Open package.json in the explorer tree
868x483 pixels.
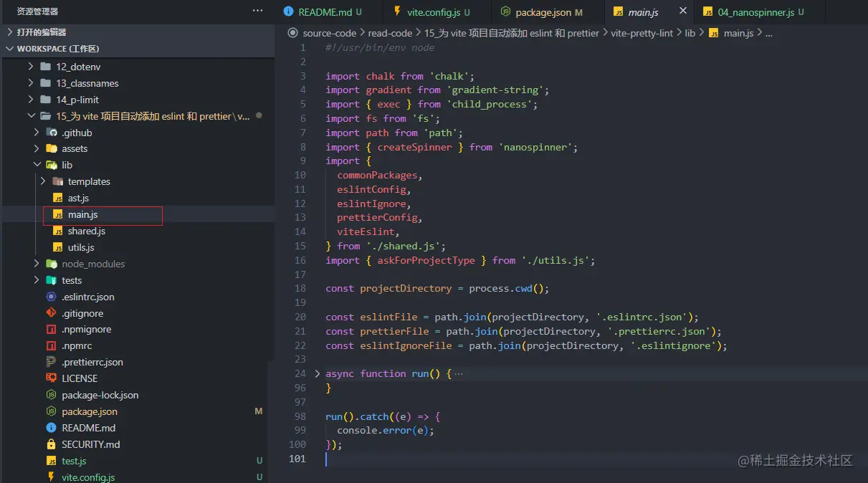90,411
